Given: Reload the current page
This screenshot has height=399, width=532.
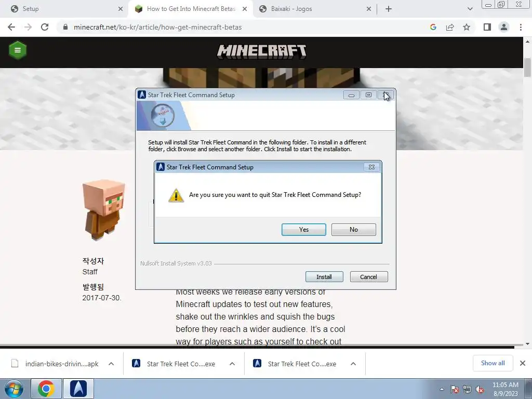Looking at the screenshot, I should point(45,27).
